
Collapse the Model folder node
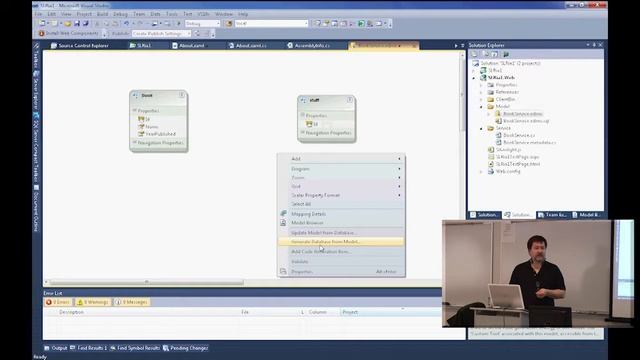[481, 107]
